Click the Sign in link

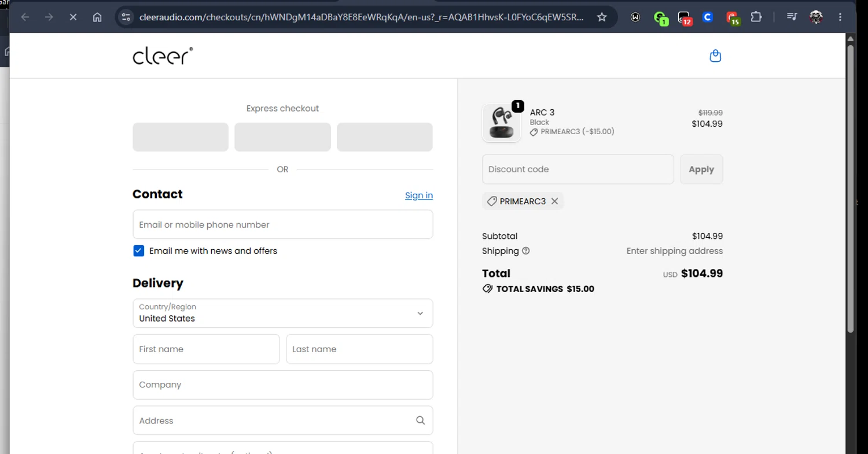(x=418, y=195)
